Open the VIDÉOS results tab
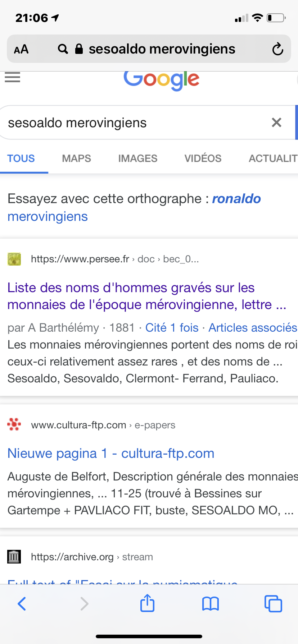 pyautogui.click(x=203, y=158)
